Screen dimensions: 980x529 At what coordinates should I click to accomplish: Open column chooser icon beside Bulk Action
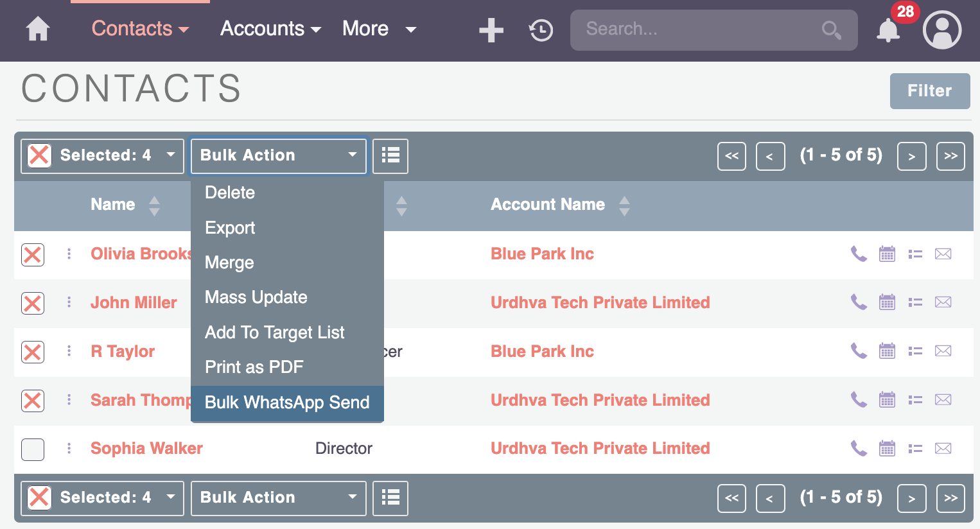coord(390,156)
